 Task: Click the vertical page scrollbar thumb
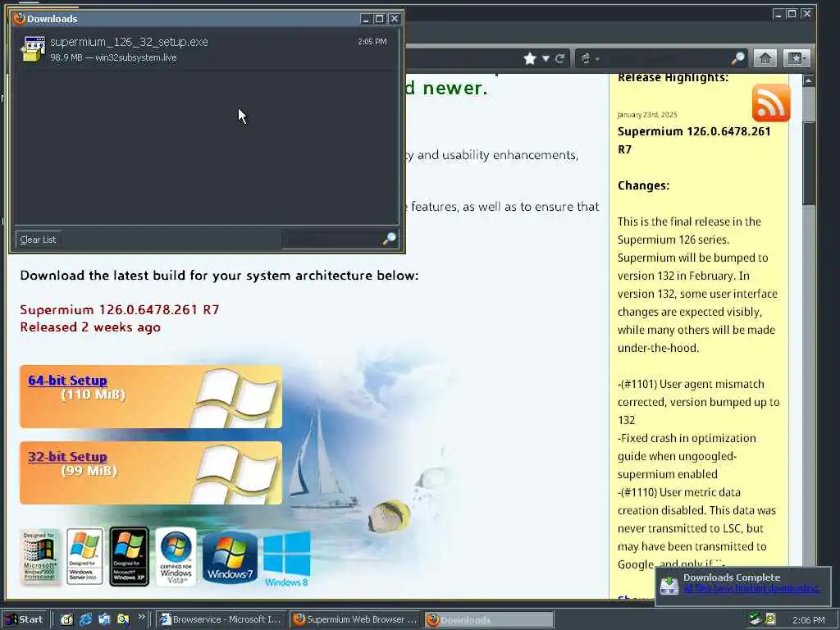(808, 163)
